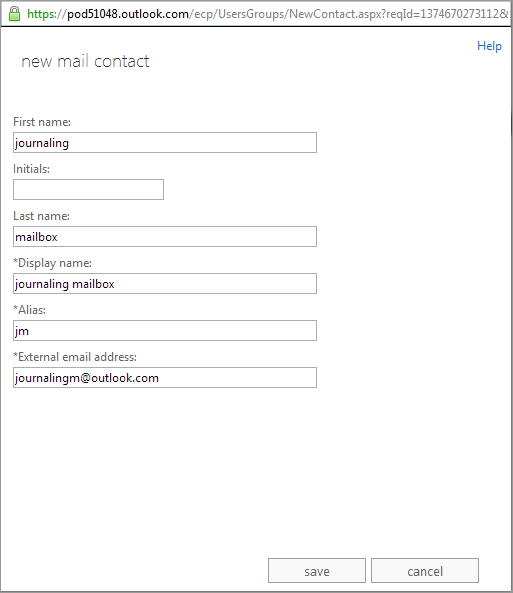Click the green padlock security icon
513x593 pixels.
tap(14, 14)
